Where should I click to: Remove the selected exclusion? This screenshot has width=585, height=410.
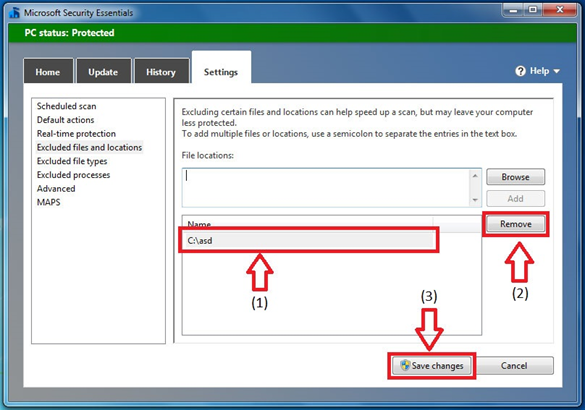[516, 224]
